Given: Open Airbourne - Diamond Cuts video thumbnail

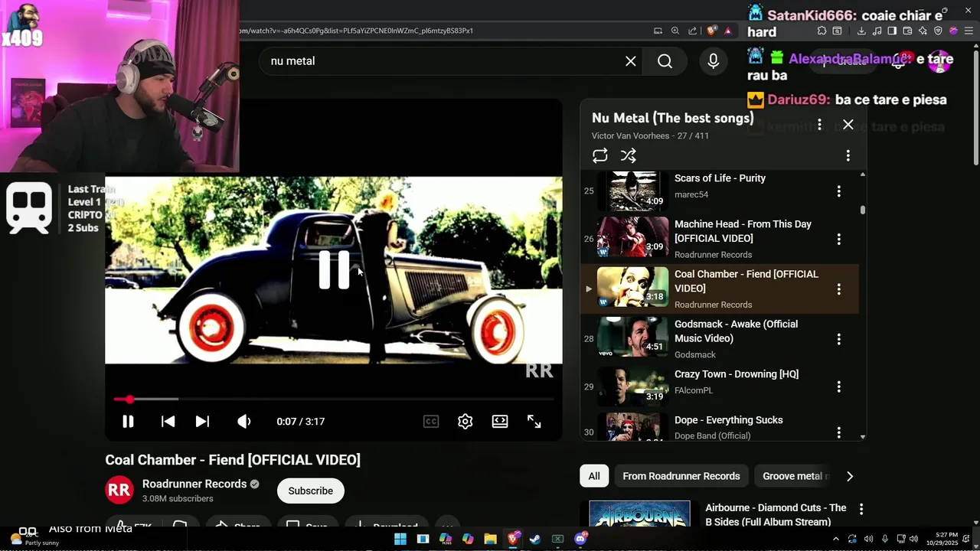Looking at the screenshot, I should click(x=639, y=514).
